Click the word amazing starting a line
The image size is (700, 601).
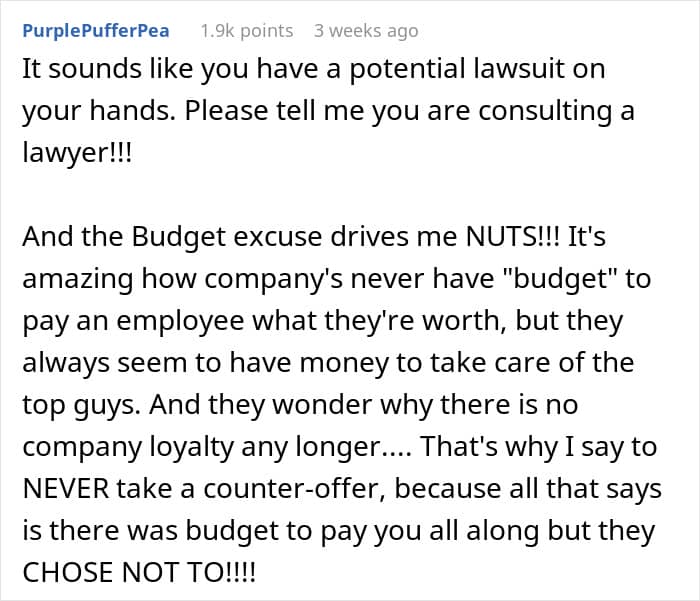pyautogui.click(x=78, y=280)
